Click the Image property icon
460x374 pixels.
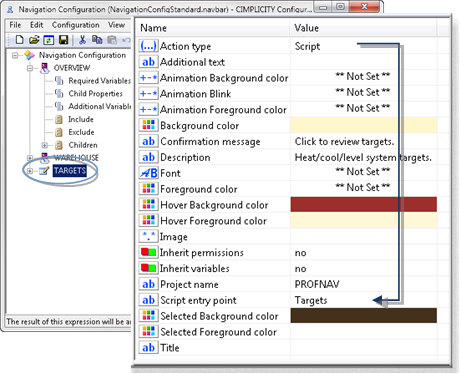tap(148, 236)
